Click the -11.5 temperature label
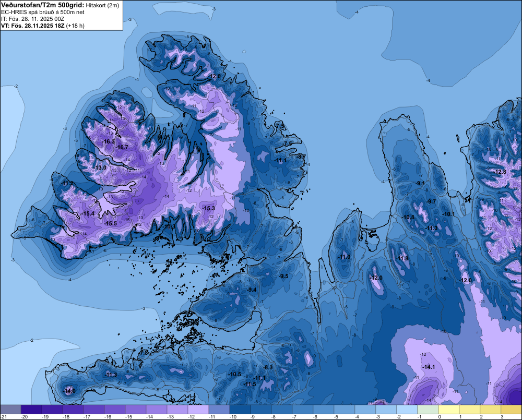Image resolution: width=522 pixels, height=420 pixels. pos(250,384)
